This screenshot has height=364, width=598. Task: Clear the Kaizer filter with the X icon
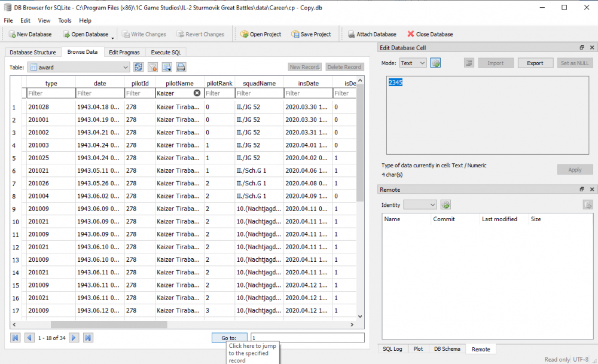pos(197,93)
